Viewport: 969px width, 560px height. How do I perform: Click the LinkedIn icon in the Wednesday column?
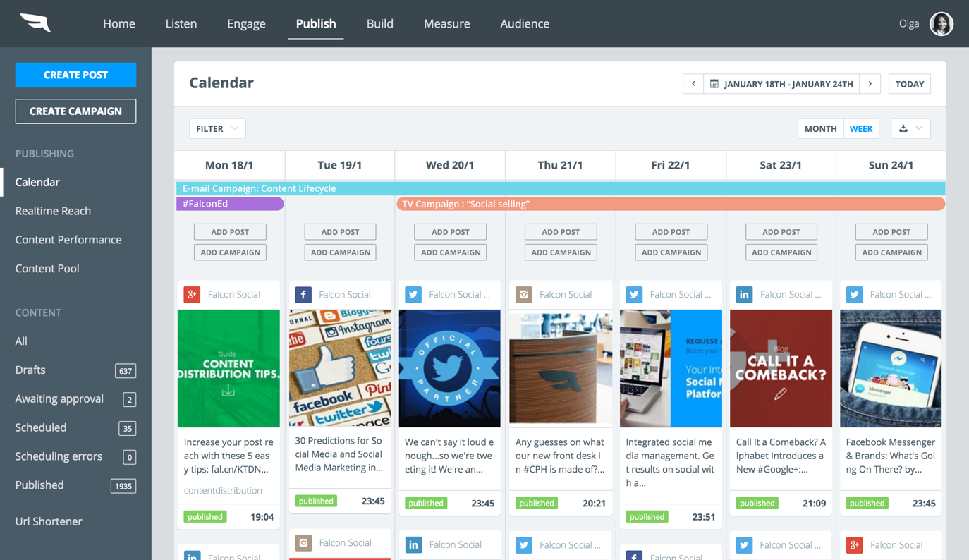coord(413,544)
